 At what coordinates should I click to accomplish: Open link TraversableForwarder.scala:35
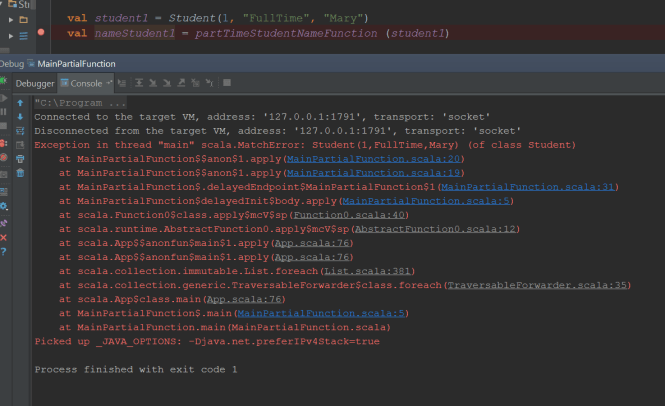(x=537, y=285)
